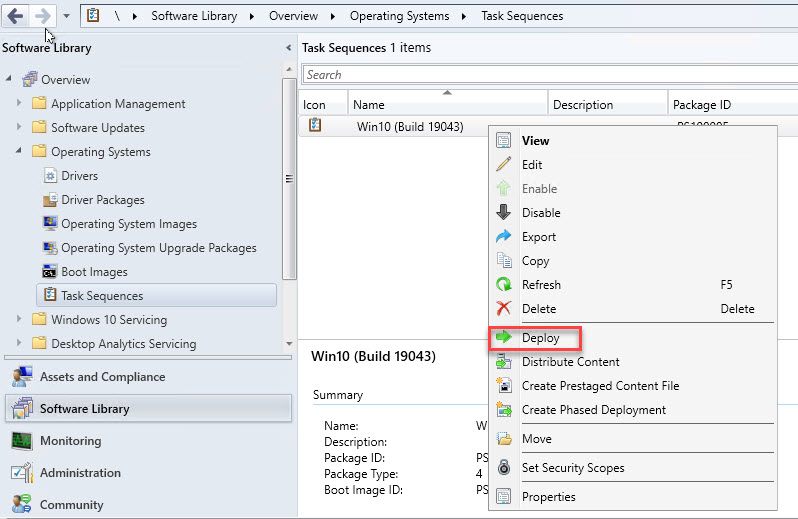Click the Win10 task sequence row icon
Screen dimensions: 798x519
315,126
